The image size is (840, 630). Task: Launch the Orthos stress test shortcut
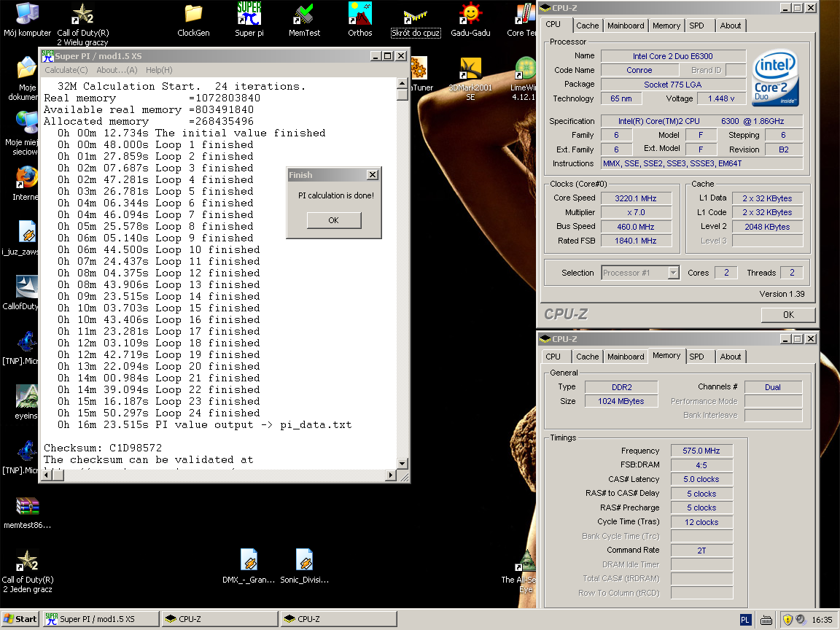pyautogui.click(x=359, y=14)
